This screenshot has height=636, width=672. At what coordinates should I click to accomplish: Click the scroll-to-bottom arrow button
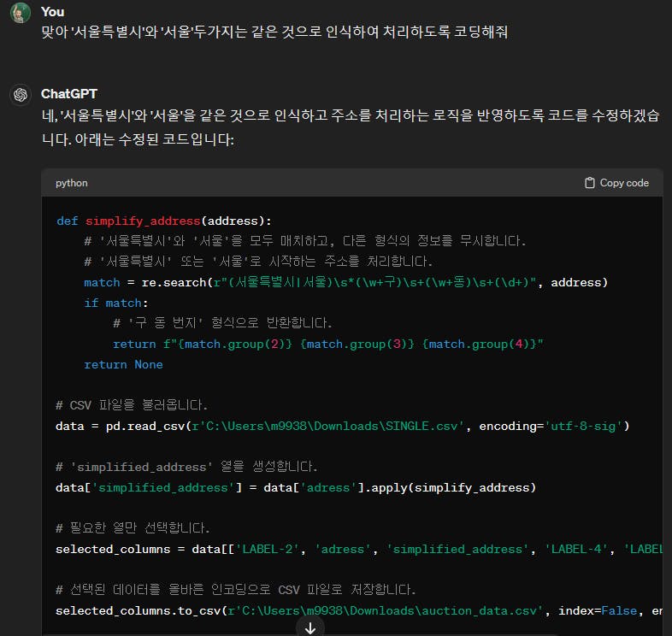(309, 627)
